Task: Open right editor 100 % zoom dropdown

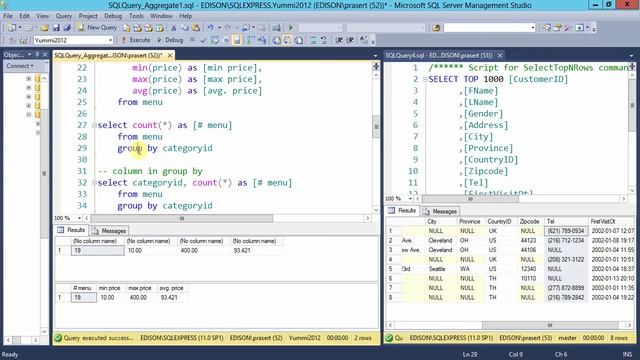Action: click(x=410, y=199)
